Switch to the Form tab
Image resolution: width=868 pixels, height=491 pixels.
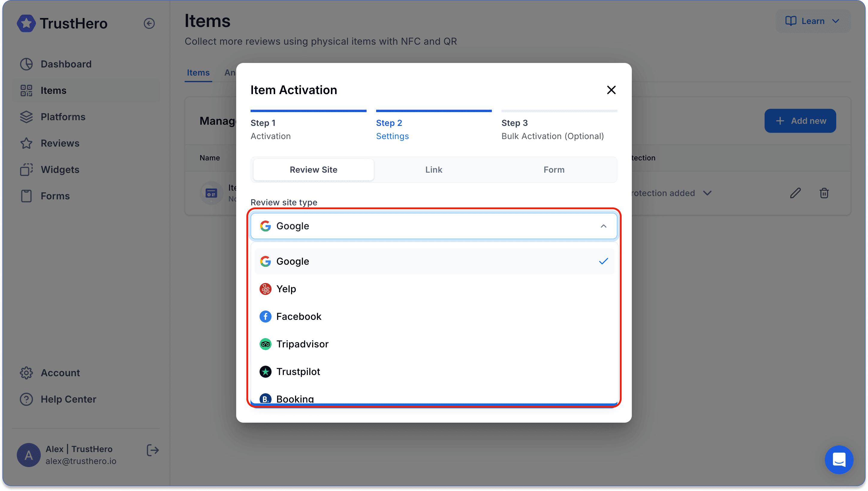[554, 170]
